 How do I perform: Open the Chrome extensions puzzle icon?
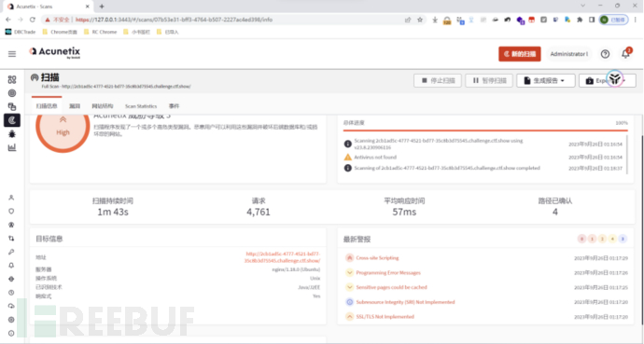580,20
